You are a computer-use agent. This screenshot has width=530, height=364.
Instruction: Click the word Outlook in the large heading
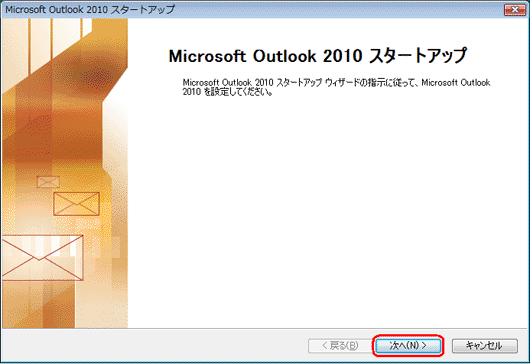(x=284, y=56)
